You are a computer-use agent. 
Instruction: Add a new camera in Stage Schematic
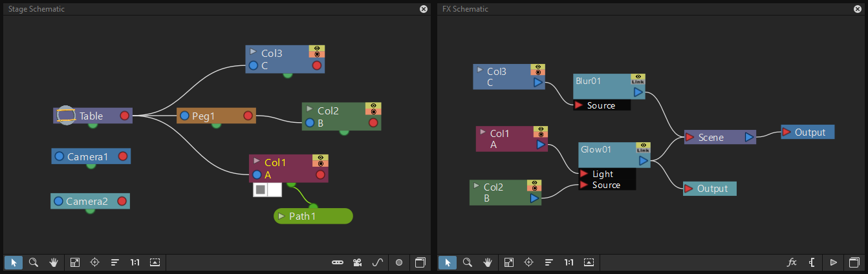[357, 262]
